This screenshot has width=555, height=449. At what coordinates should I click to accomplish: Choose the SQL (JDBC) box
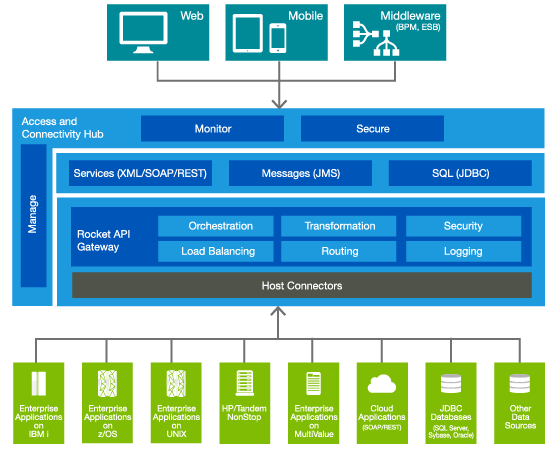point(460,173)
